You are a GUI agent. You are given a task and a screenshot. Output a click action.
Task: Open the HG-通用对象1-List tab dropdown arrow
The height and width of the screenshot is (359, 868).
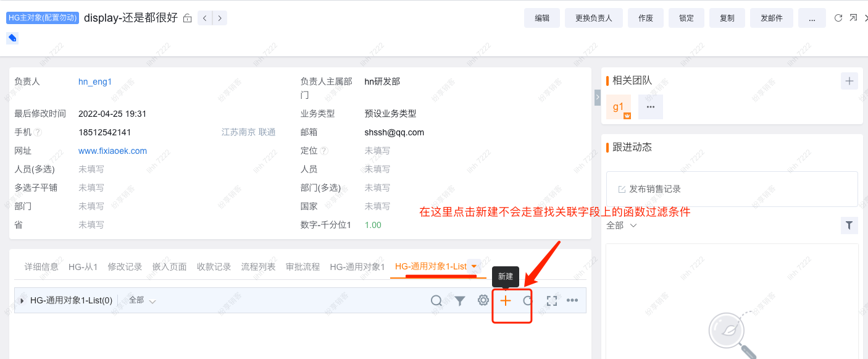[474, 267]
